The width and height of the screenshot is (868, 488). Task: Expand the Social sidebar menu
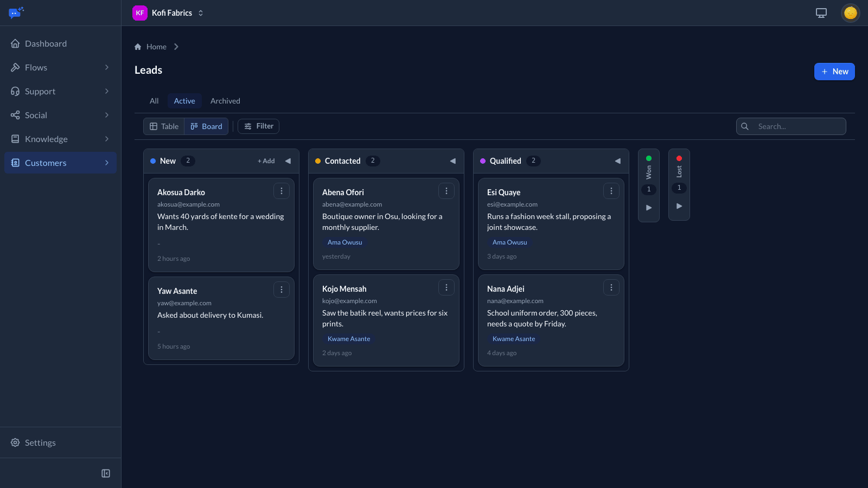point(60,115)
